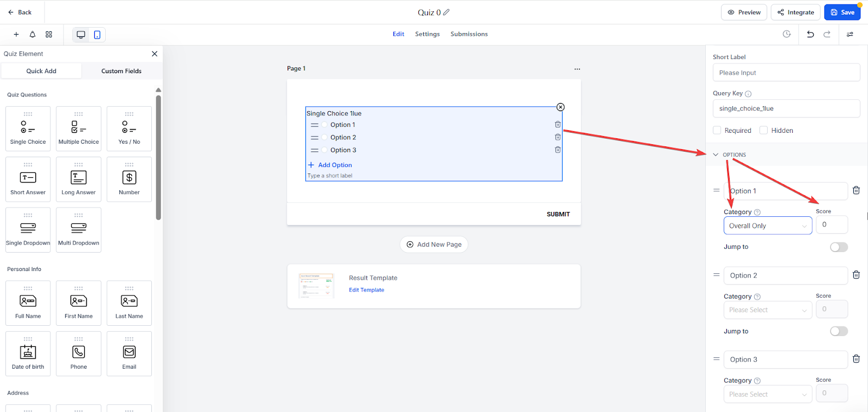Click the Option 1 score field
868x412 pixels.
[832, 224]
